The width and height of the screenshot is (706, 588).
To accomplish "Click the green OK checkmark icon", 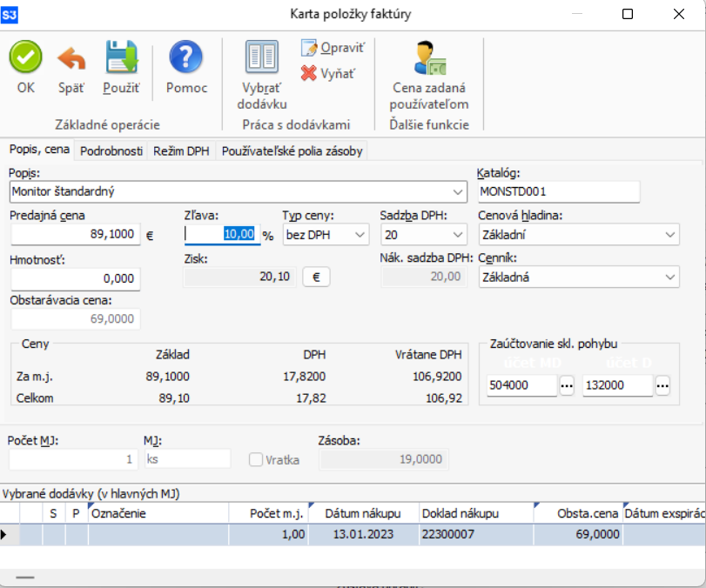I will [26, 58].
